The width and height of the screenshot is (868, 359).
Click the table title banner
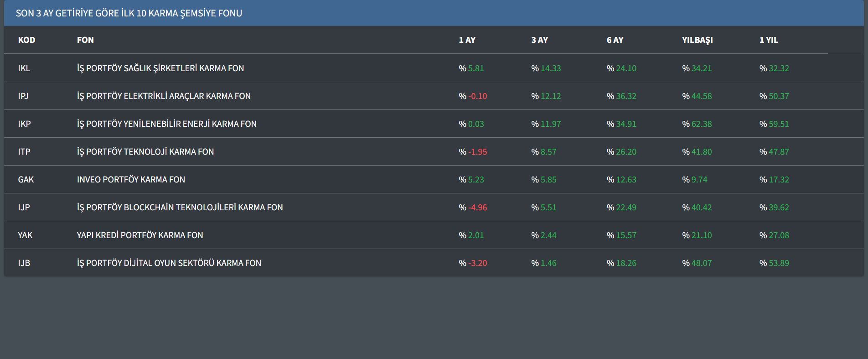tap(129, 13)
